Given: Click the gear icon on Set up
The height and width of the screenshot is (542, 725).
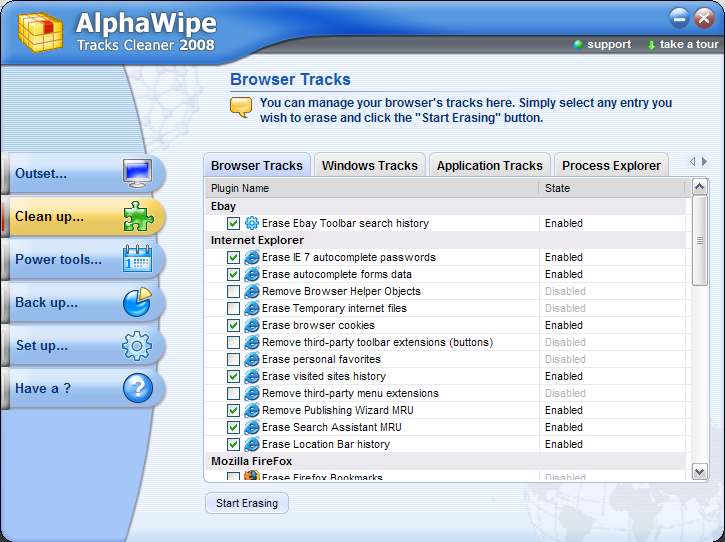Looking at the screenshot, I should click(137, 345).
